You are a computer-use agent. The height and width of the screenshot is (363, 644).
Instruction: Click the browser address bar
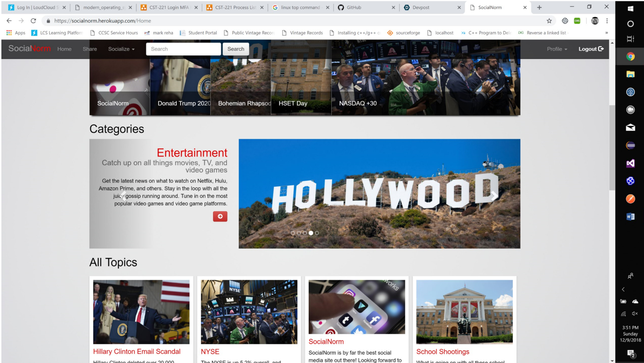pyautogui.click(x=294, y=21)
